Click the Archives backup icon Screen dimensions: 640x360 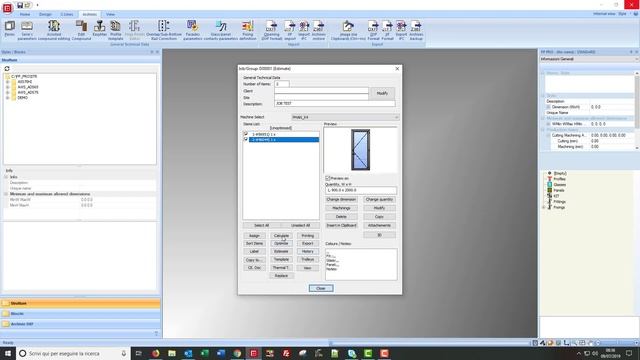tap(416, 30)
